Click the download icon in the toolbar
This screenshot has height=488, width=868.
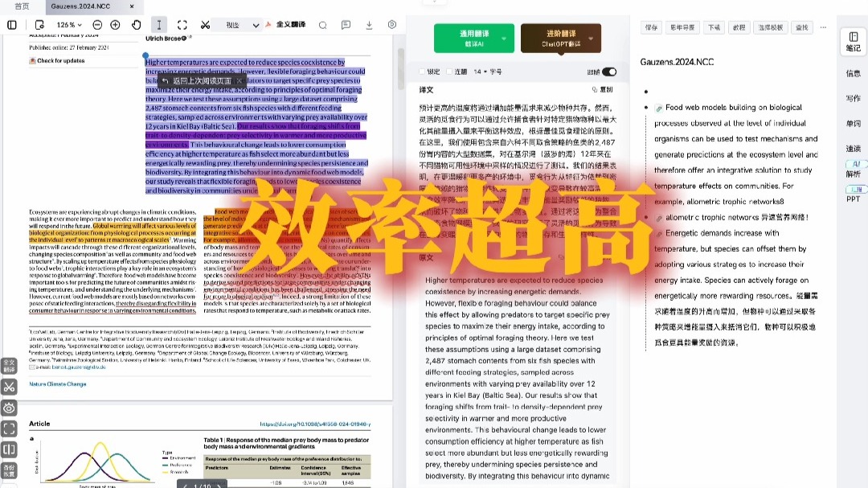[x=370, y=25]
